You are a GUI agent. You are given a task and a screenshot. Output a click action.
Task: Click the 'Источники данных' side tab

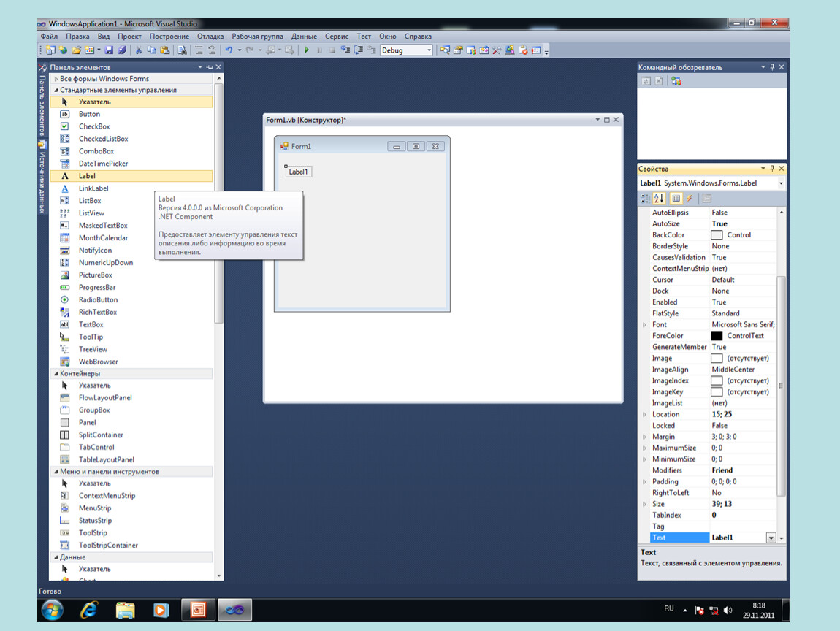pos(42,177)
